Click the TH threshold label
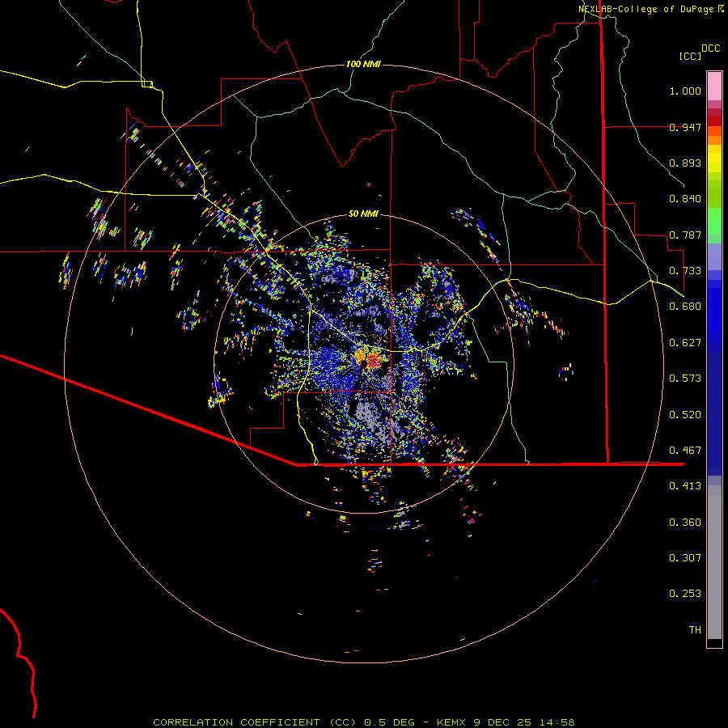This screenshot has height=728, width=728. click(695, 630)
